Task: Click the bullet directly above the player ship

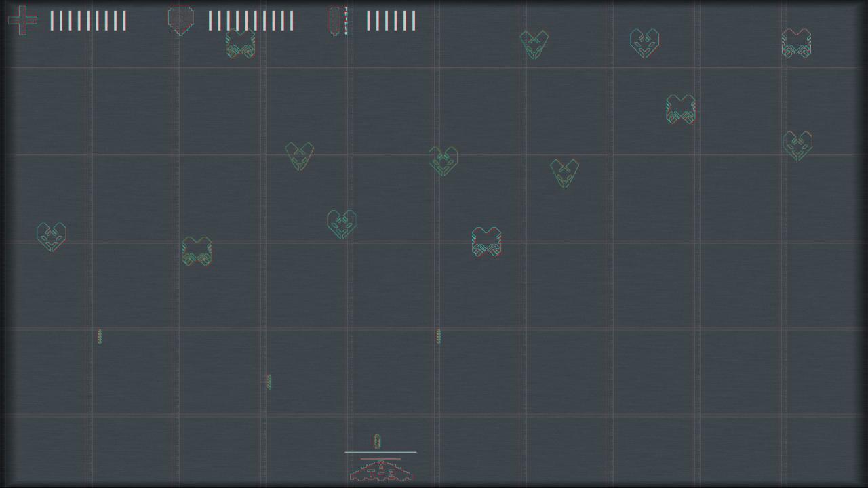Action: [377, 442]
